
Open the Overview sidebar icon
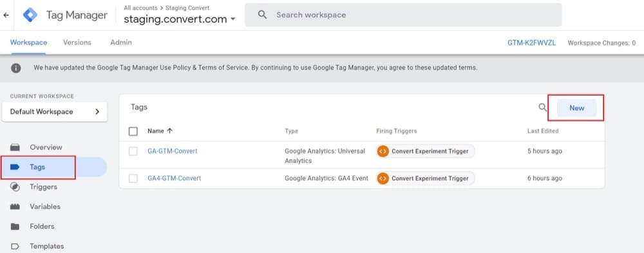[15, 147]
